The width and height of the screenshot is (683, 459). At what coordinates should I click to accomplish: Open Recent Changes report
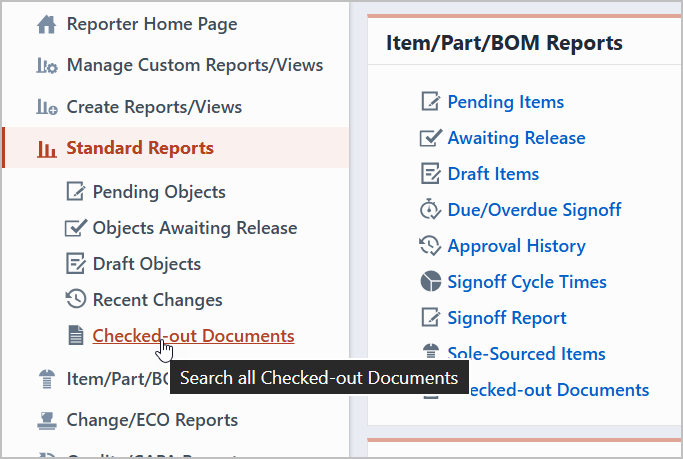coord(157,300)
